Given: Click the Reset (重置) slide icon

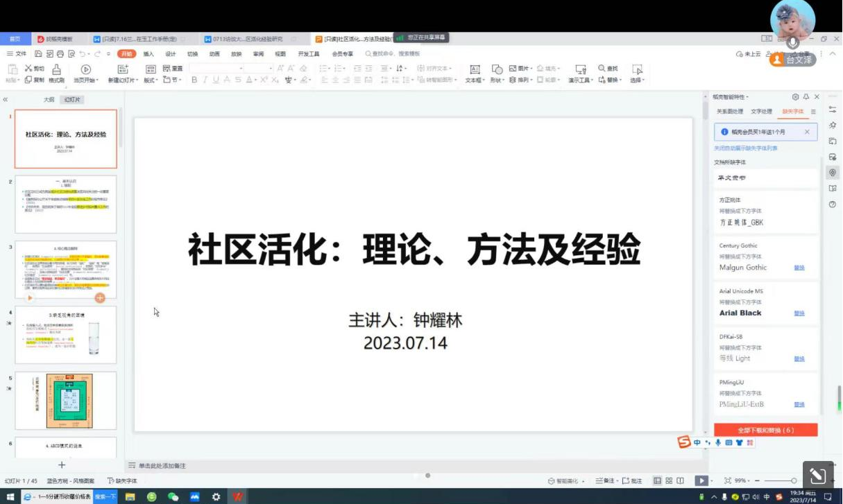Looking at the screenshot, I should coord(167,68).
